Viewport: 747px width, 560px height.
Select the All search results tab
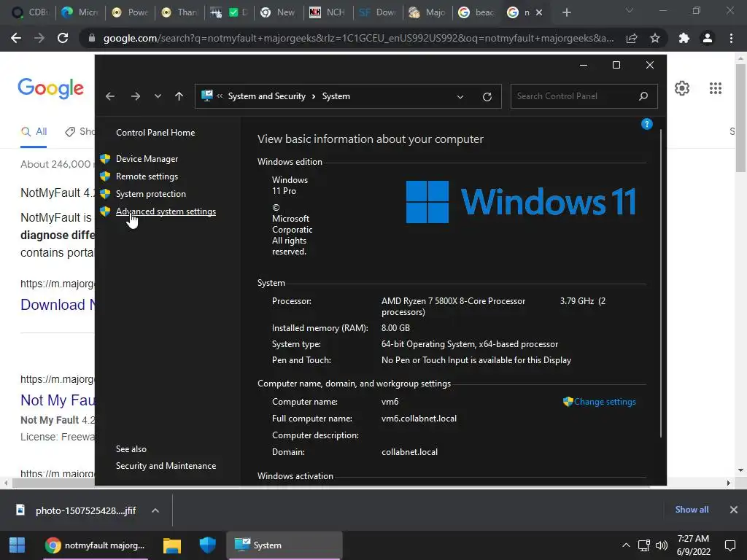coord(34,132)
